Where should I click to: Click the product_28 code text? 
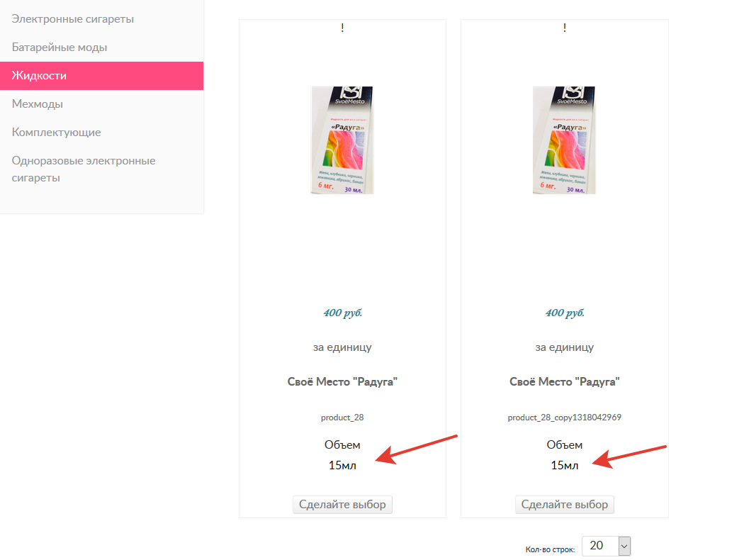342,418
